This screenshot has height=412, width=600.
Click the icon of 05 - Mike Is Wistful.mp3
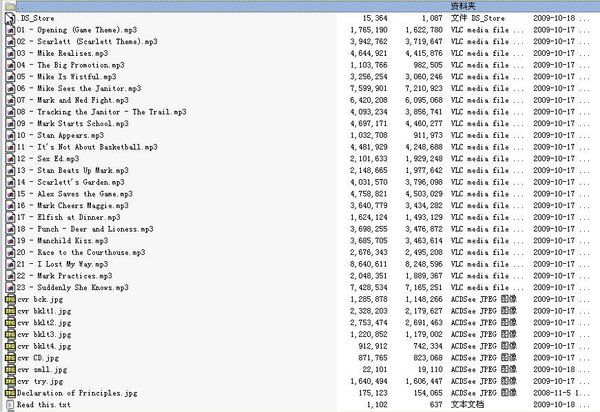tap(10, 77)
